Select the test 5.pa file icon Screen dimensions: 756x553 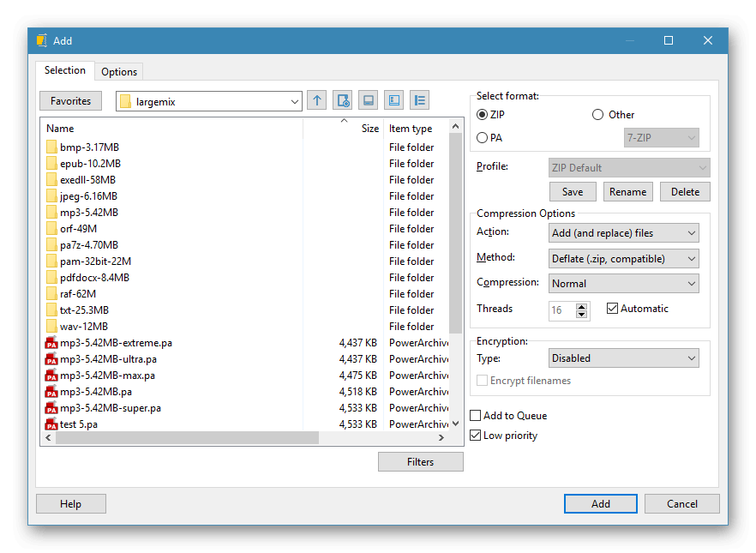coord(51,424)
